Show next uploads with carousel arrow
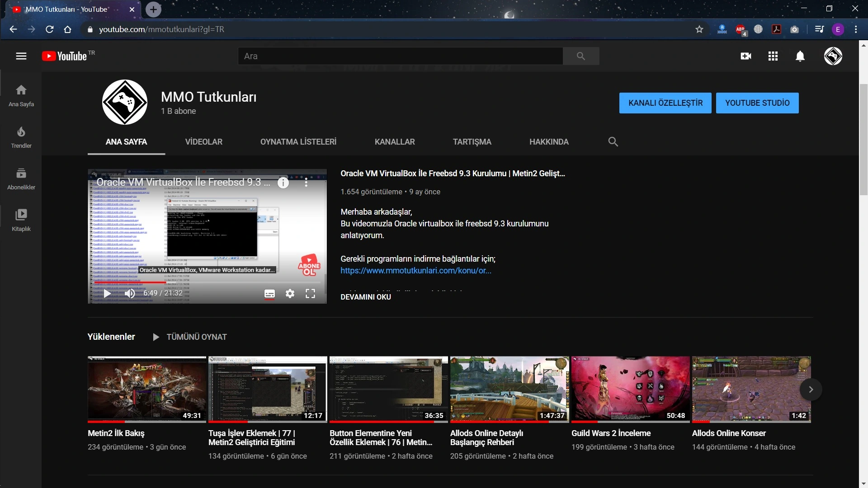This screenshot has height=488, width=868. point(811,389)
